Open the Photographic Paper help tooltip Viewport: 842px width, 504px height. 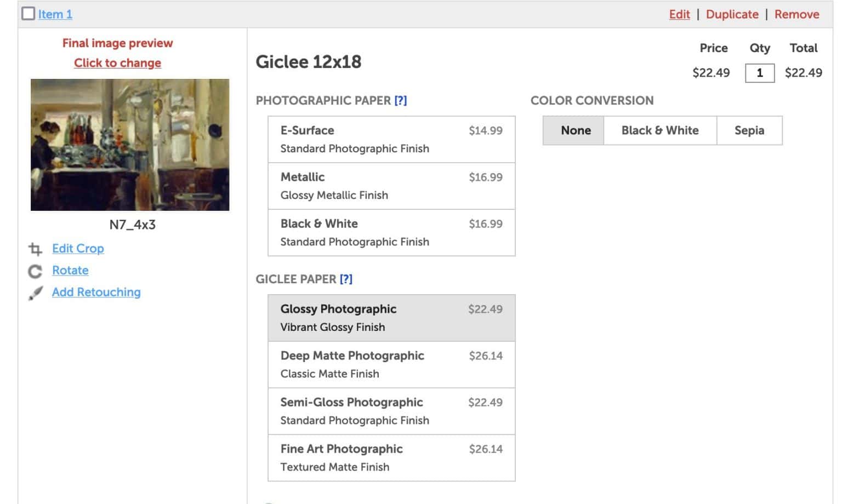tap(401, 100)
